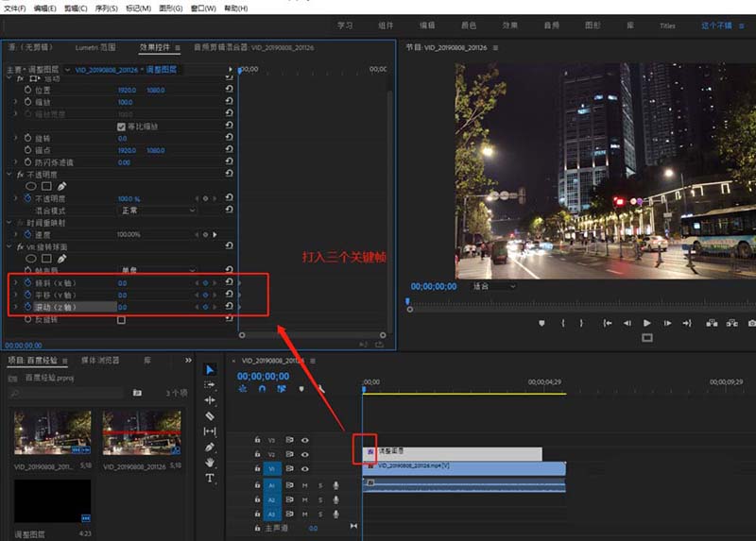756x541 pixels.
Task: Expand the 滚动 (Z 轴) property arrow
Action: pos(15,307)
